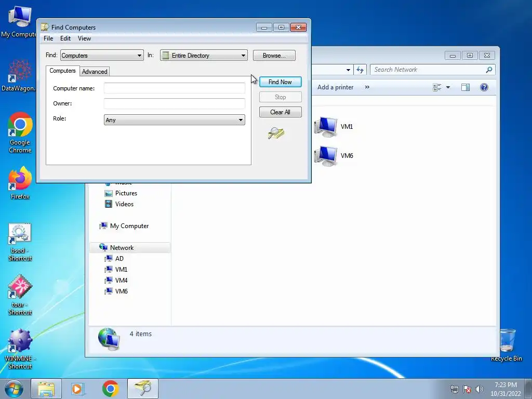Click the Owner input field
Image resolution: width=532 pixels, height=399 pixels.
(x=175, y=103)
